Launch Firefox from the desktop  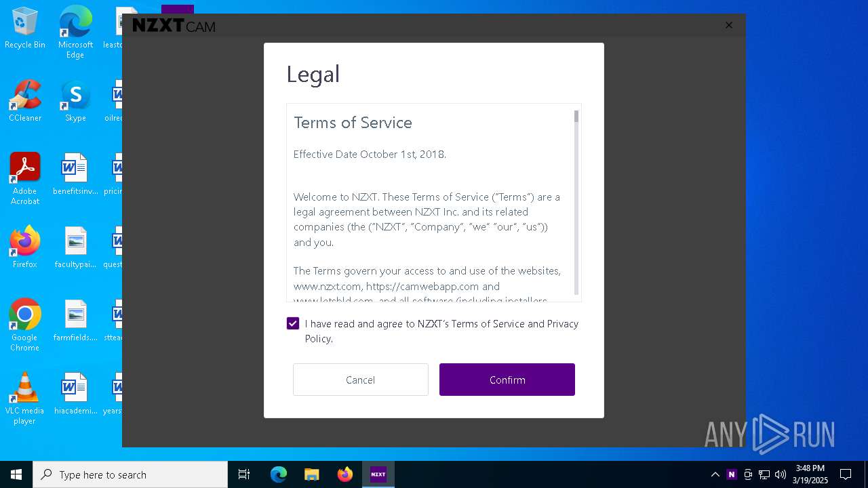[x=25, y=247]
